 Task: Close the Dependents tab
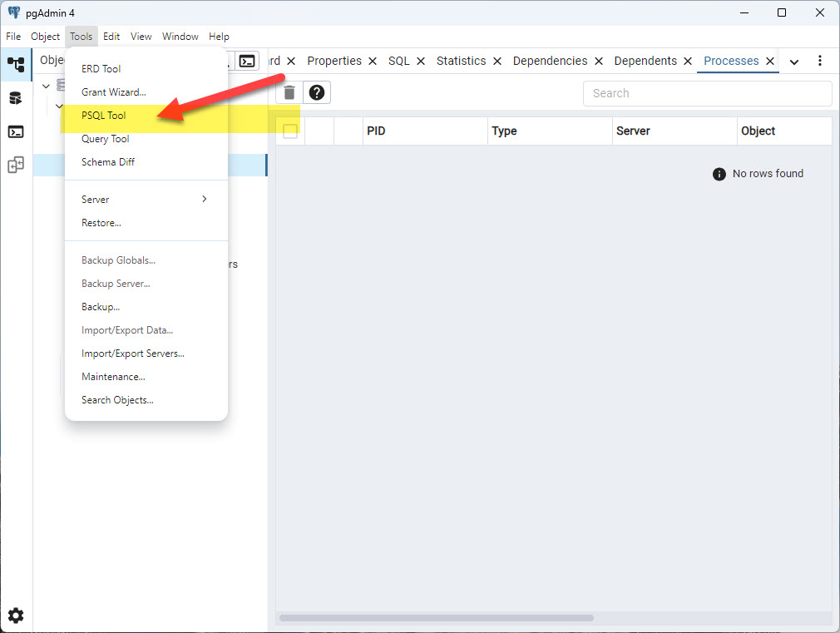(688, 61)
